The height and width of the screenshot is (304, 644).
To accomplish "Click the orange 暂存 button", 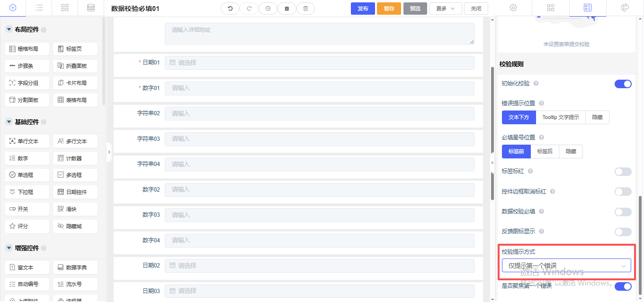I will click(389, 9).
